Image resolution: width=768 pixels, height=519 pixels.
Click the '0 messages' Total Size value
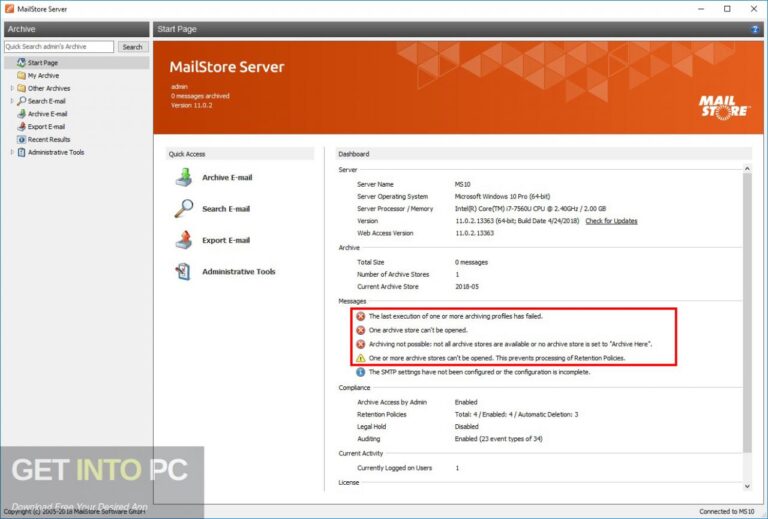(471, 262)
